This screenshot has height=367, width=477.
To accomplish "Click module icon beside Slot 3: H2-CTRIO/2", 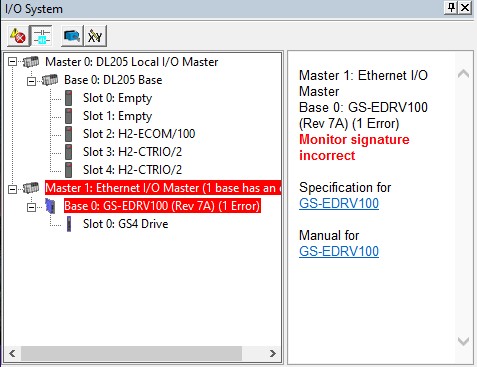I will (x=69, y=152).
